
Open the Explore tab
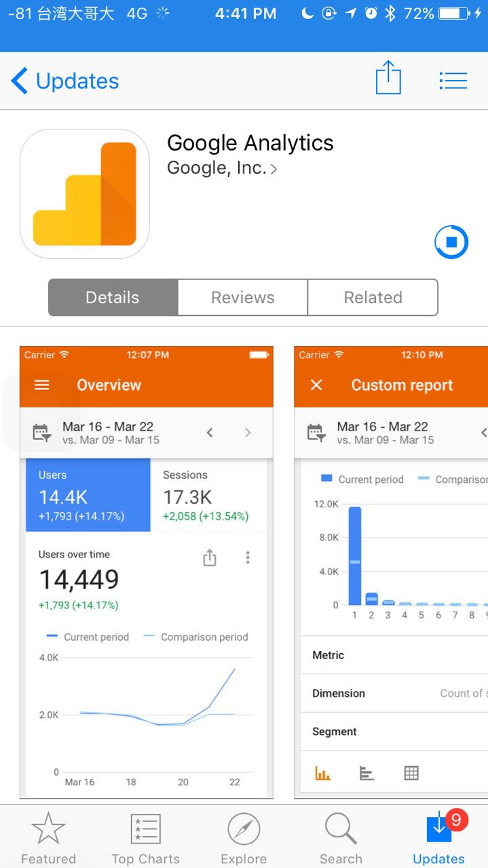[x=244, y=838]
